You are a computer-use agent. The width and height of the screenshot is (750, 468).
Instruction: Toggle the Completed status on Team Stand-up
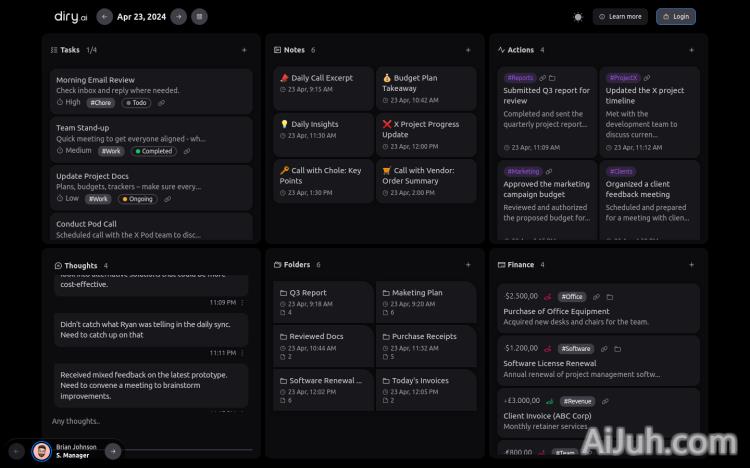pos(154,151)
